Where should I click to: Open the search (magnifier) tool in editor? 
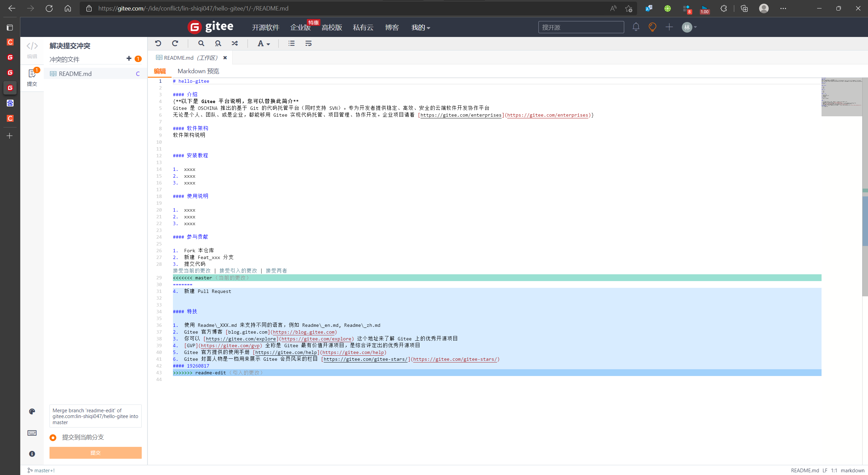tap(201, 43)
